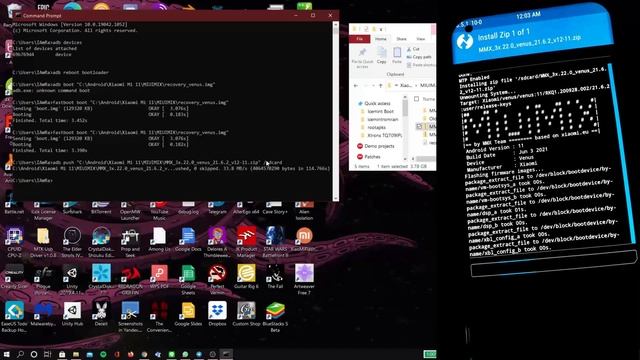640x360 pixels.
Task: Click the Name column header in Explorer
Action: [429, 99]
